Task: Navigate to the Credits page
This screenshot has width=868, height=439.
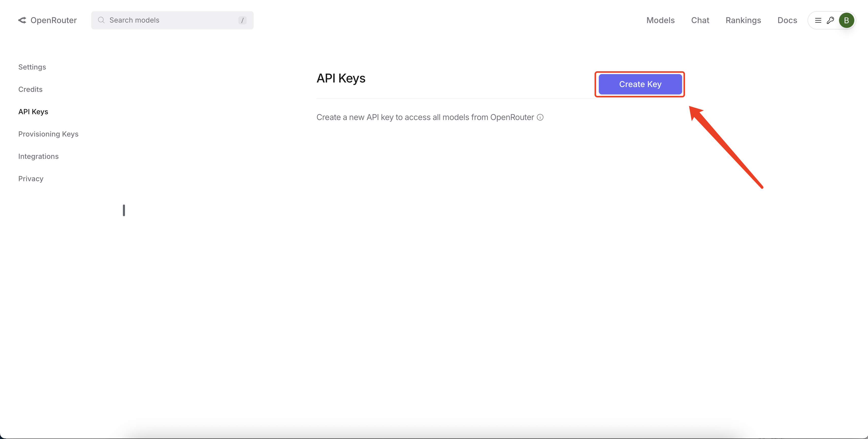Action: click(30, 89)
